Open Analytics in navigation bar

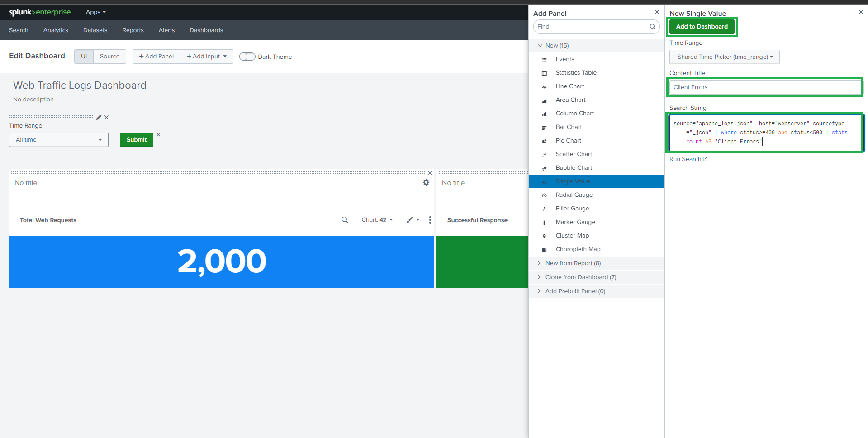(x=56, y=30)
